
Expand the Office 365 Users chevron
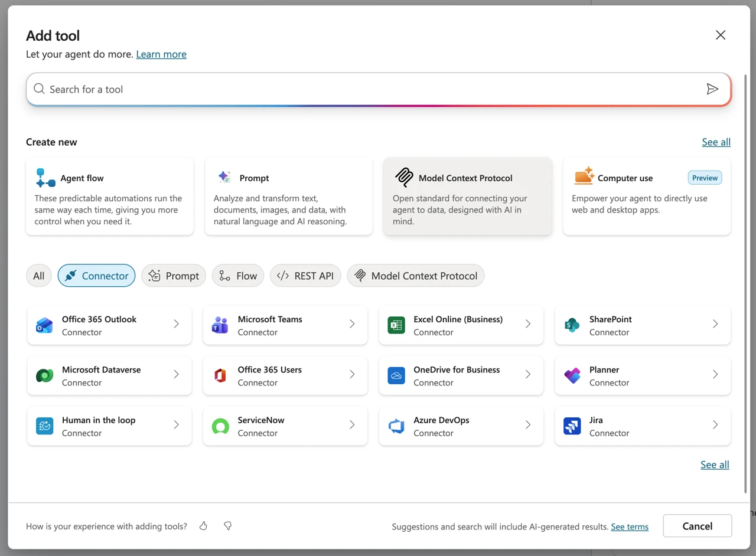click(x=352, y=374)
